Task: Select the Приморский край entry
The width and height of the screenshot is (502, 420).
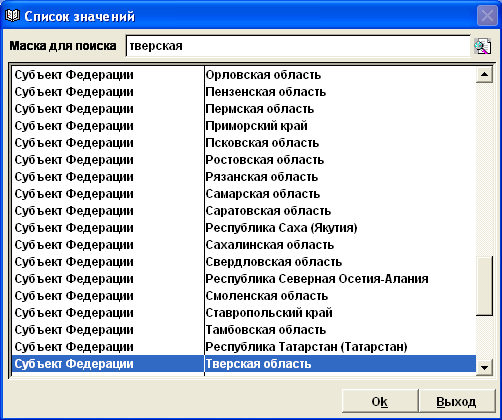Action: [x=244, y=126]
